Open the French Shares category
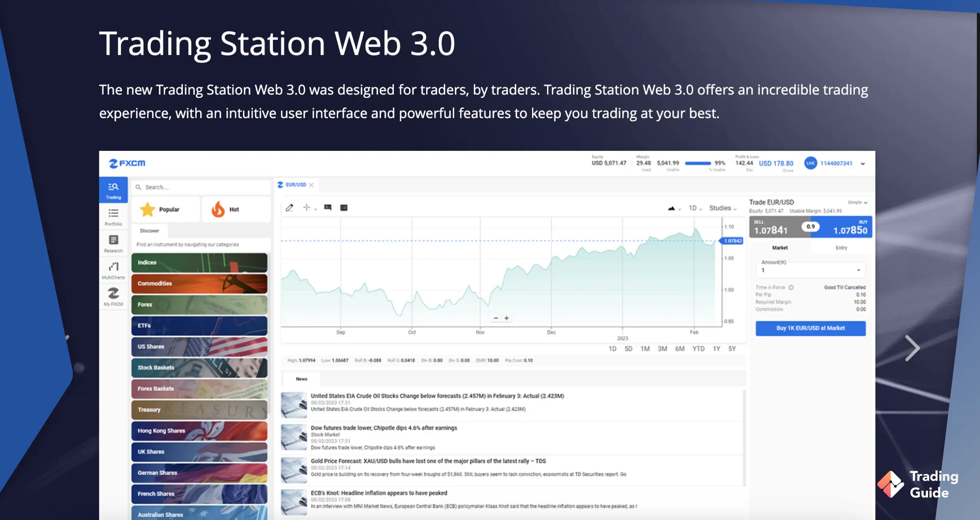Image resolution: width=980 pixels, height=520 pixels. point(199,494)
